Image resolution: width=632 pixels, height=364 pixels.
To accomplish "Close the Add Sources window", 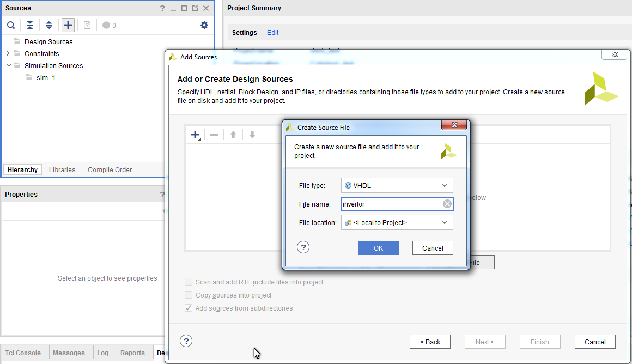I will (x=614, y=54).
